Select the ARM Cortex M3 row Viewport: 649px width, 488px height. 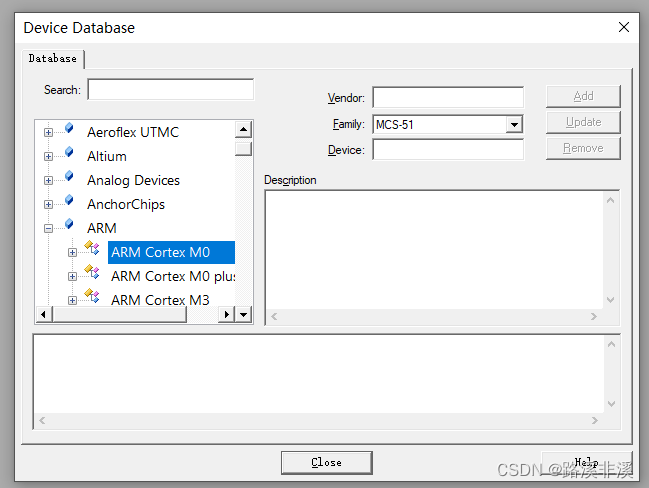click(160, 300)
